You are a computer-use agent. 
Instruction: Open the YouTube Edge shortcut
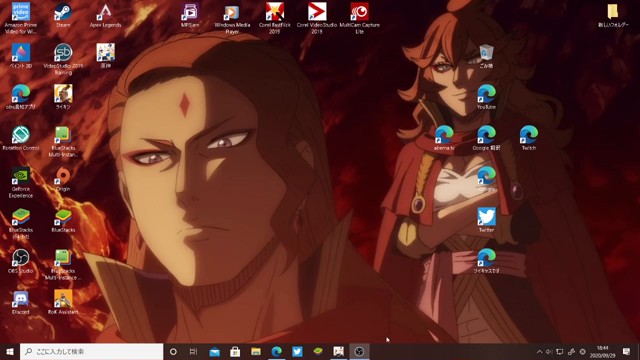[486, 97]
